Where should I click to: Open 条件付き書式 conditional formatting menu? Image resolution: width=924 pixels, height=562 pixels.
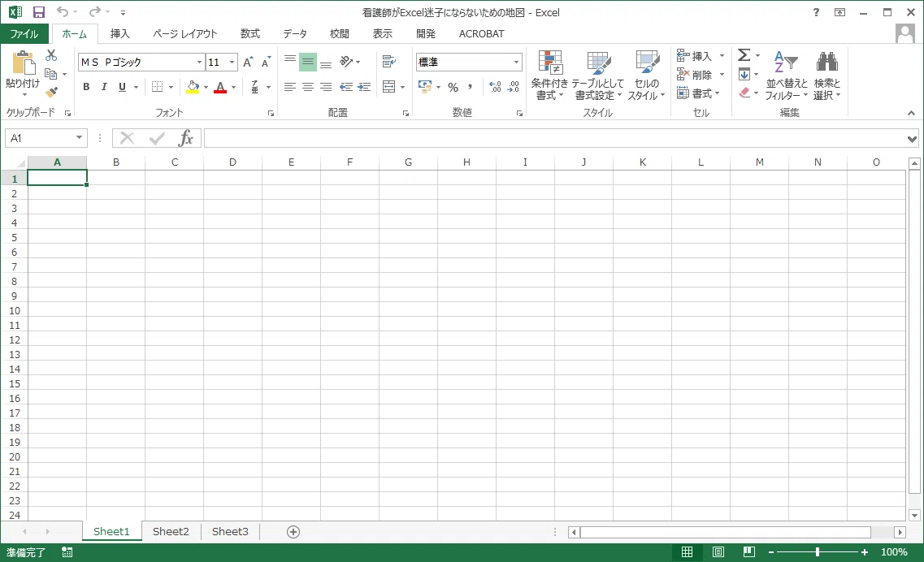pyautogui.click(x=550, y=75)
